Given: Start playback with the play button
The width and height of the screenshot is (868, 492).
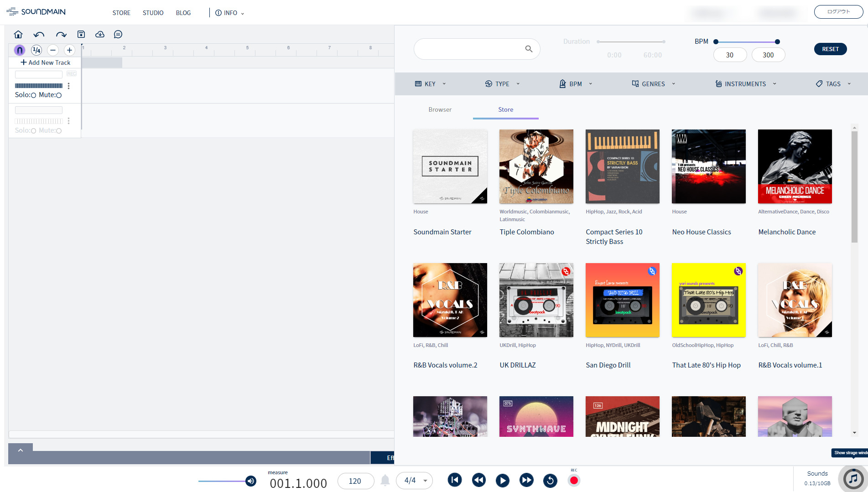Looking at the screenshot, I should pos(503,480).
